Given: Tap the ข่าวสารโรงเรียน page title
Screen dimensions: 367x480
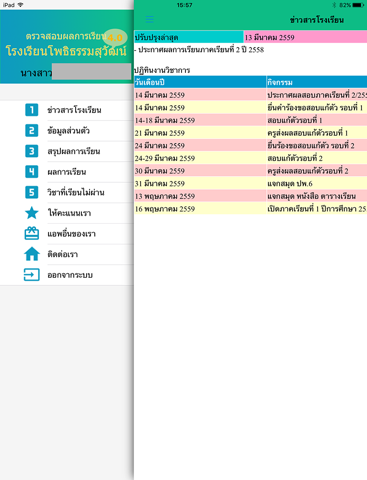Looking at the screenshot, I should point(317,20).
